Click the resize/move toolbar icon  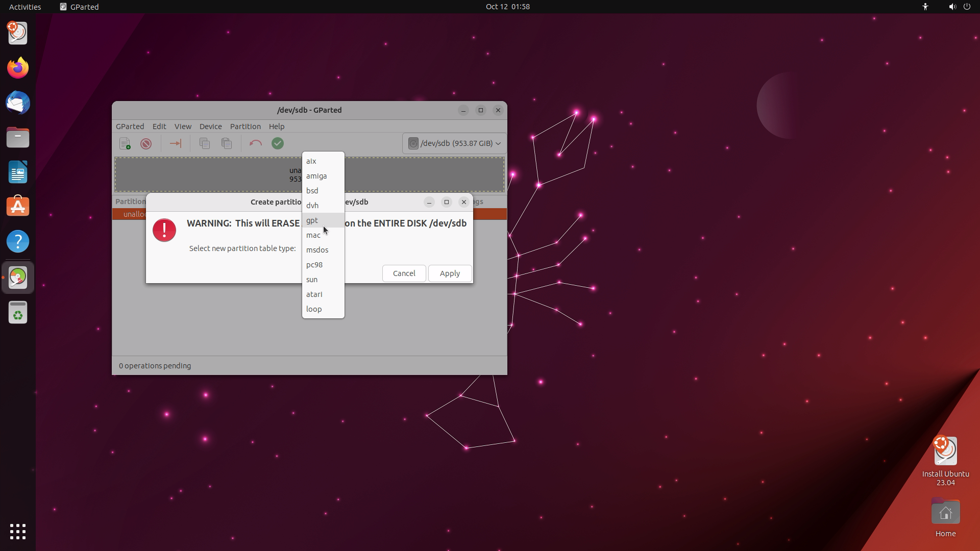point(175,144)
